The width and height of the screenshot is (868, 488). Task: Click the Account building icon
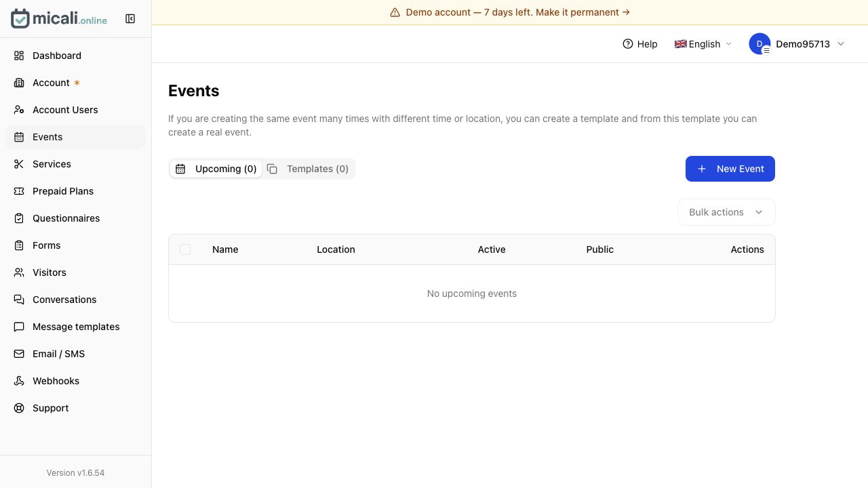pos(19,83)
